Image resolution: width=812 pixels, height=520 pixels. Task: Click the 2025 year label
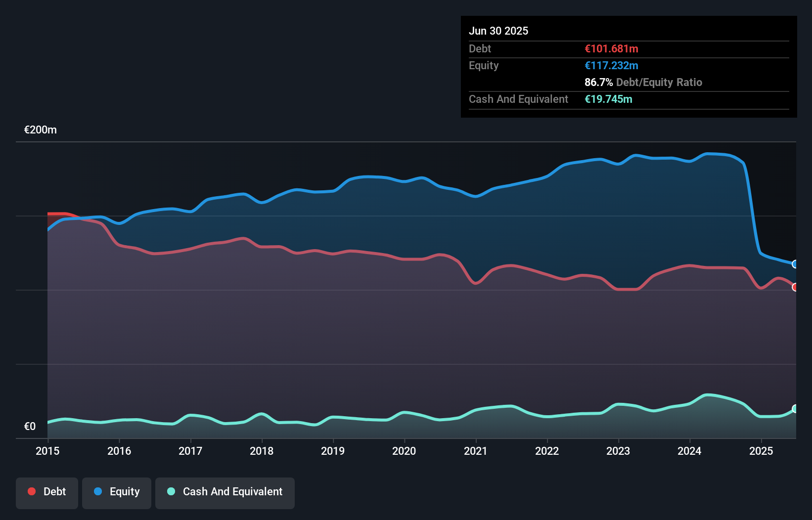tap(762, 451)
